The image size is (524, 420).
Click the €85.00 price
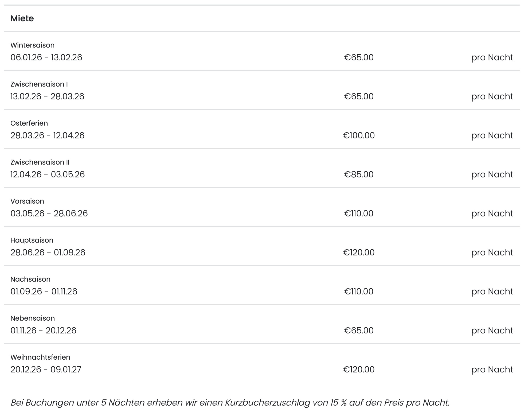click(x=358, y=174)
